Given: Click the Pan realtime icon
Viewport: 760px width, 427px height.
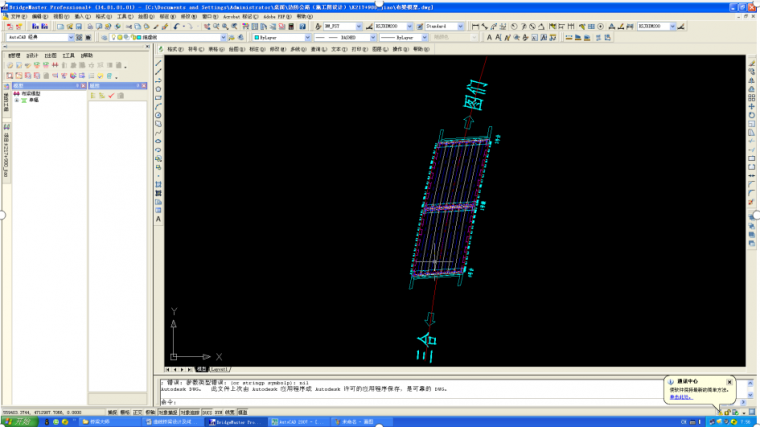Looking at the screenshot, I should 207,26.
